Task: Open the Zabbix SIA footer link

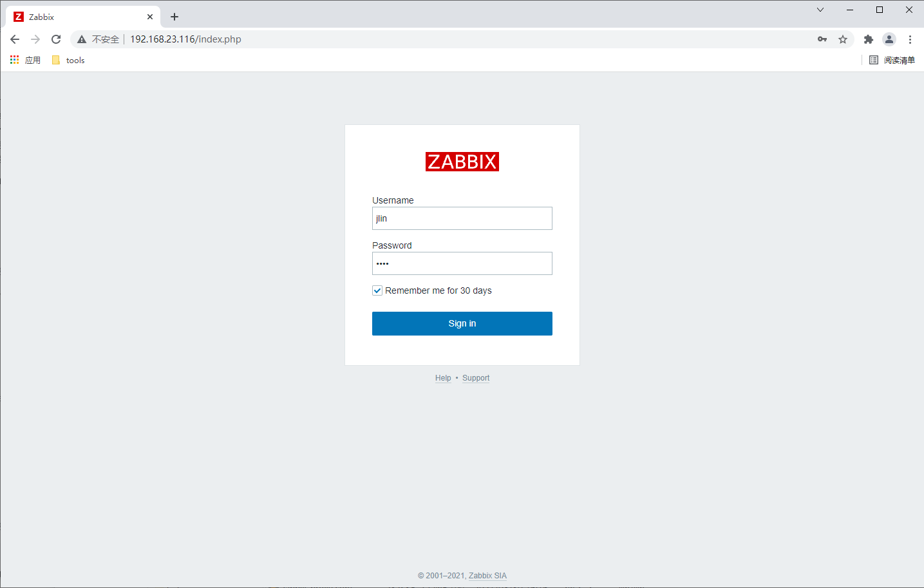Action: pyautogui.click(x=487, y=576)
